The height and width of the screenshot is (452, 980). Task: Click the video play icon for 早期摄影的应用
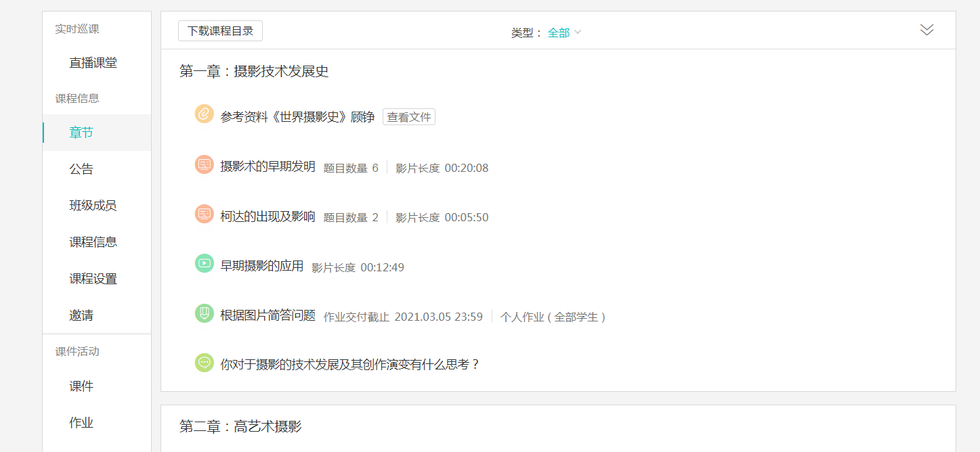pyautogui.click(x=204, y=264)
